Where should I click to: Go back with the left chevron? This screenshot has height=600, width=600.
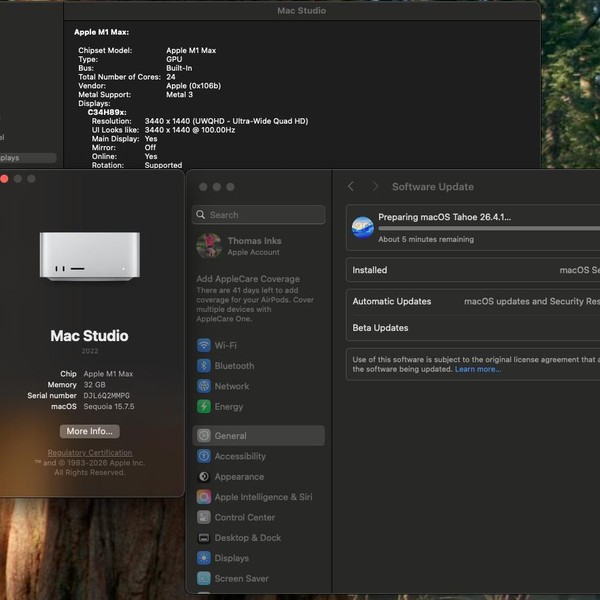[x=351, y=186]
